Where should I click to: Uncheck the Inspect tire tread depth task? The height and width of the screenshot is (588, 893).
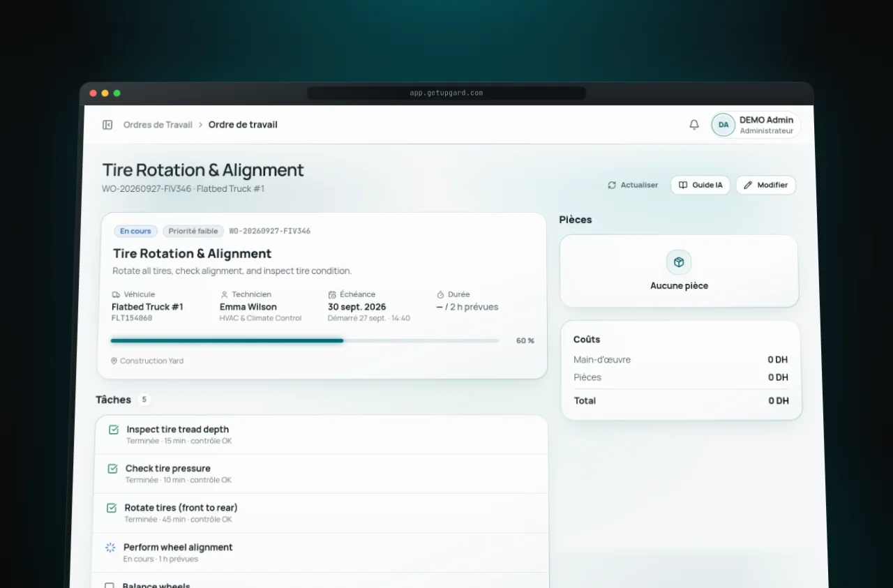point(114,430)
